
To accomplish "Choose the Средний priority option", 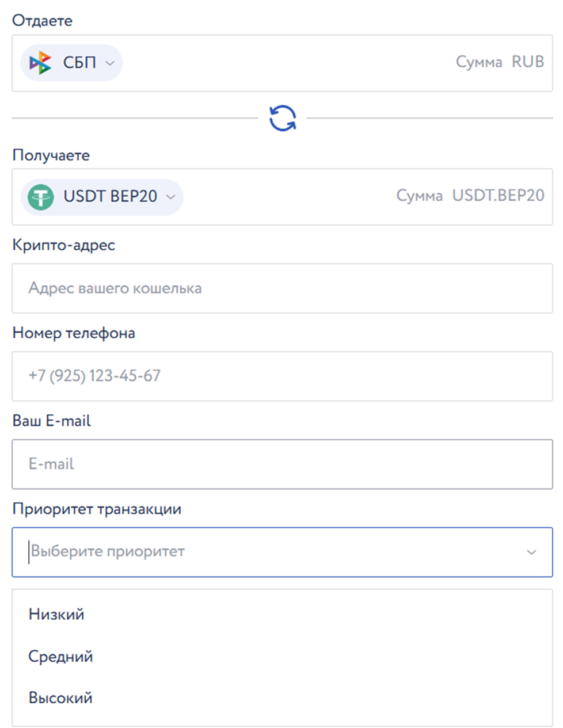I will coord(60,656).
